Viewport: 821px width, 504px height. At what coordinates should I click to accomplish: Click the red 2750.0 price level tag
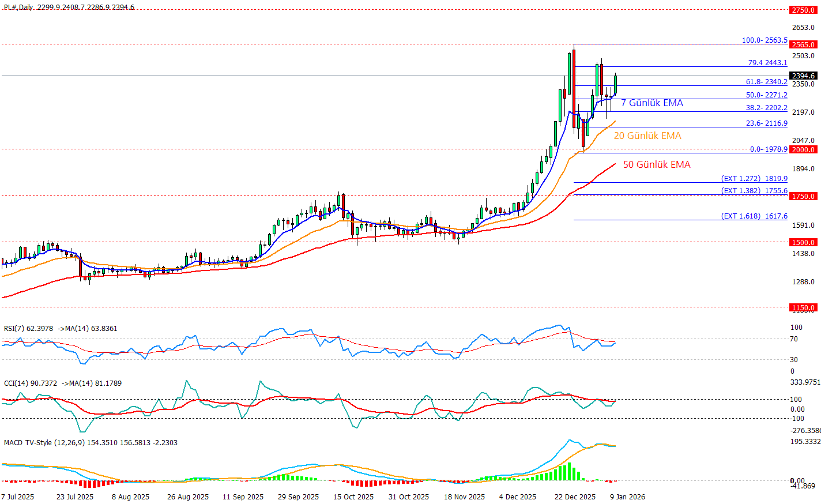coord(803,10)
